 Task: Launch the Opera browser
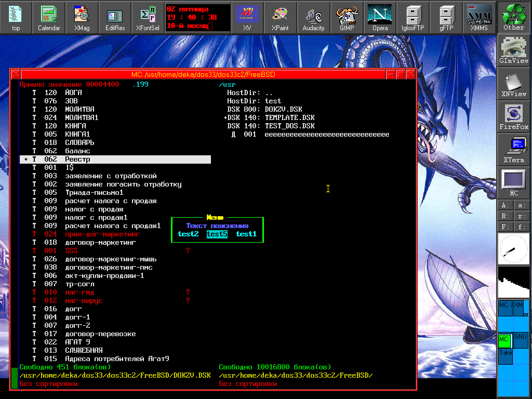(380, 17)
